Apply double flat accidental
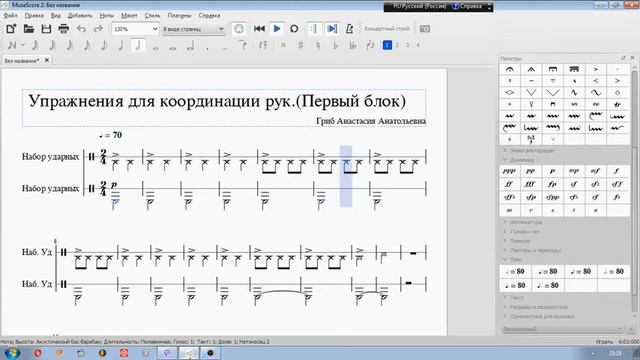640x360 pixels. 353,45
